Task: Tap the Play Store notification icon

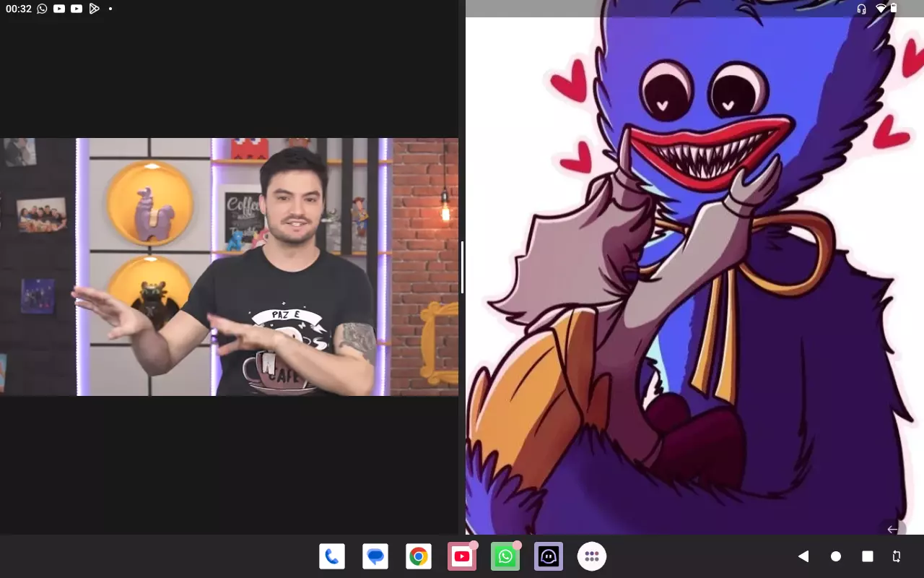Action: pyautogui.click(x=94, y=9)
